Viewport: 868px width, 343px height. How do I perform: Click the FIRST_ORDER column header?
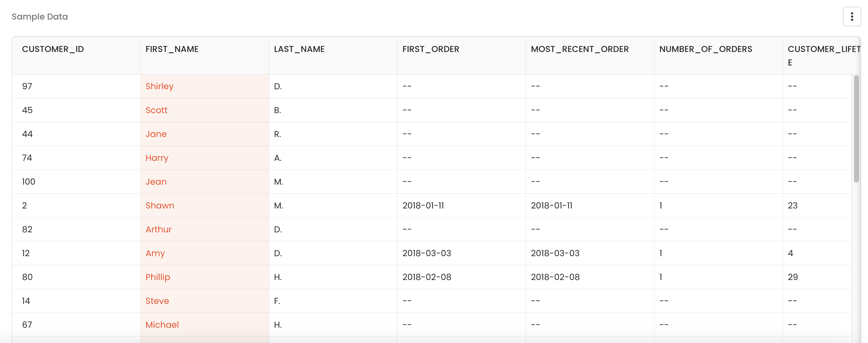click(x=430, y=49)
